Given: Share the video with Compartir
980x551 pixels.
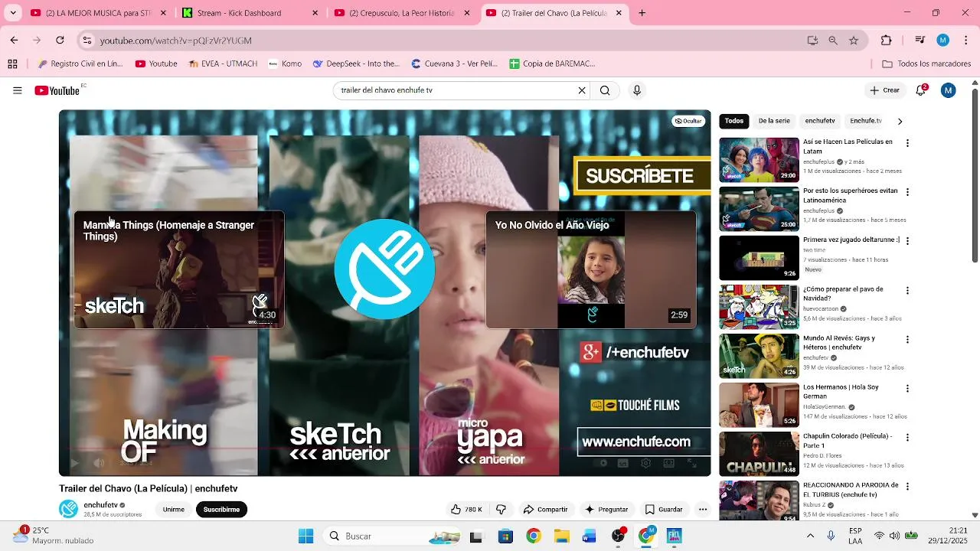Looking at the screenshot, I should 545,510.
